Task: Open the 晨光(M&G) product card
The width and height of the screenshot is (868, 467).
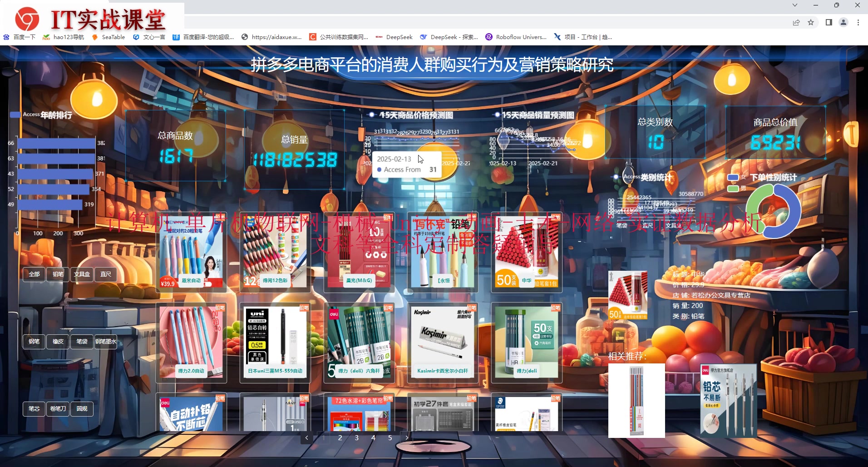Action: pos(359,252)
